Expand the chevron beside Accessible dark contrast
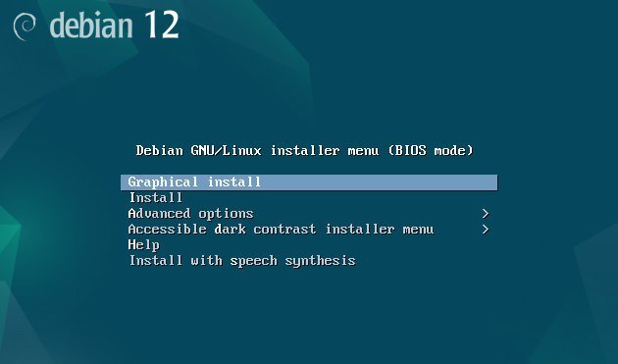Screen dimensions: 618x364 point(486,230)
